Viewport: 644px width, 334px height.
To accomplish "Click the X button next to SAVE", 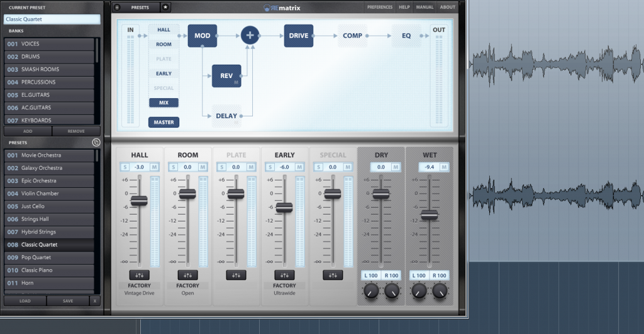I will point(95,301).
